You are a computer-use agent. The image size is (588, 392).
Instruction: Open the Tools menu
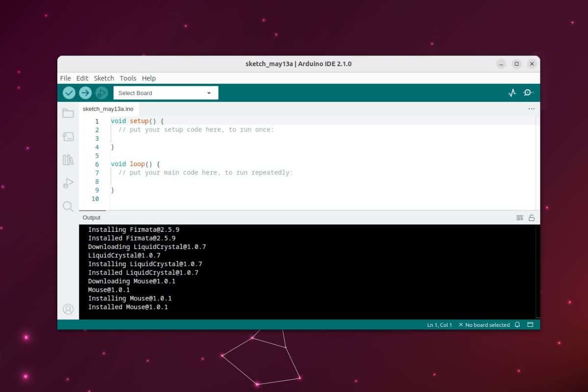click(x=128, y=78)
